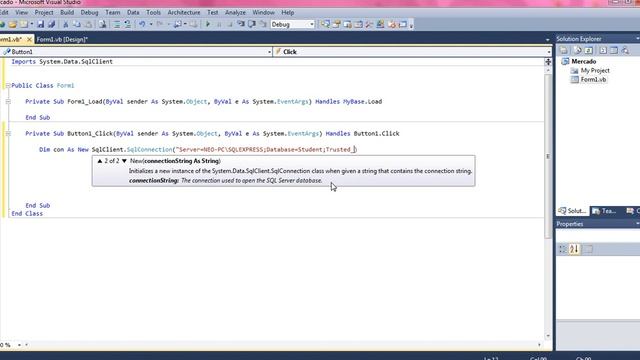Select My Project in Solution Explorer
The width and height of the screenshot is (640, 360).
tap(595, 71)
